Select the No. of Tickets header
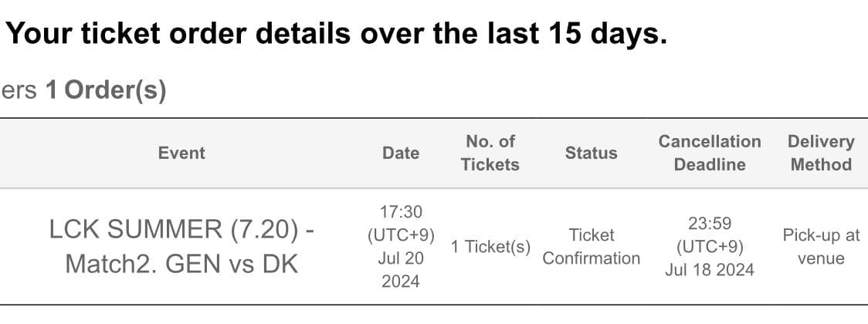 point(490,153)
